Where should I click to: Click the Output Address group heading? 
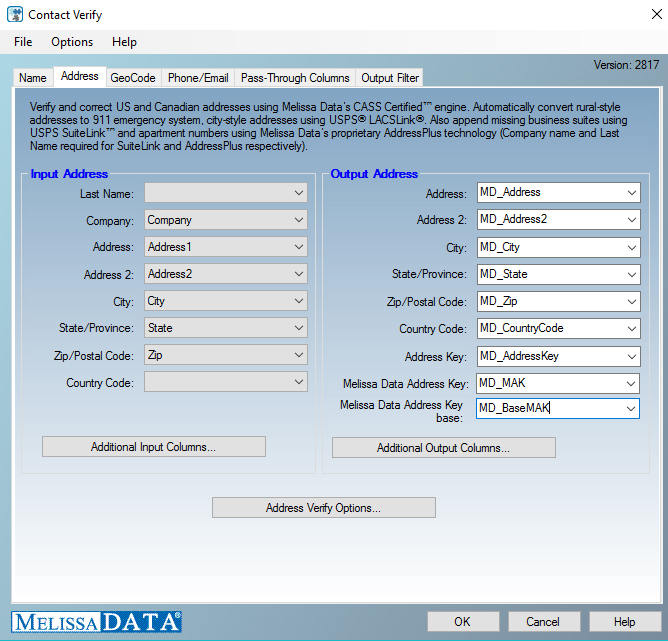click(374, 174)
